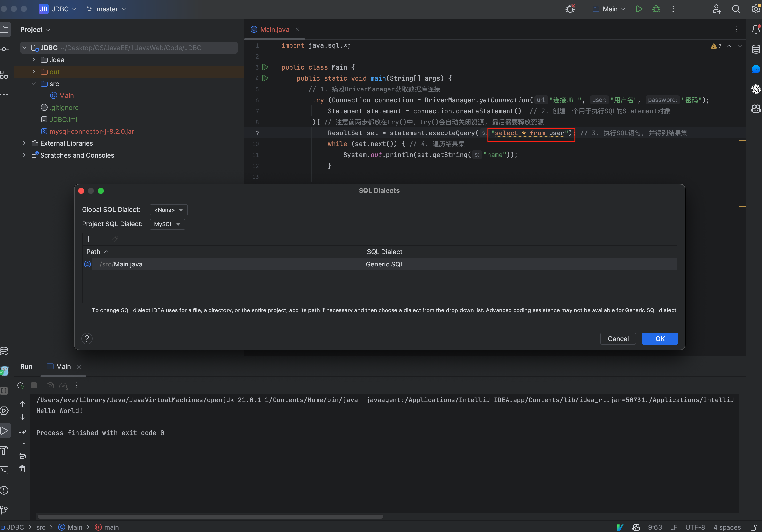This screenshot has height=532, width=762.
Task: Open the master branch dropdown
Action: point(106,9)
